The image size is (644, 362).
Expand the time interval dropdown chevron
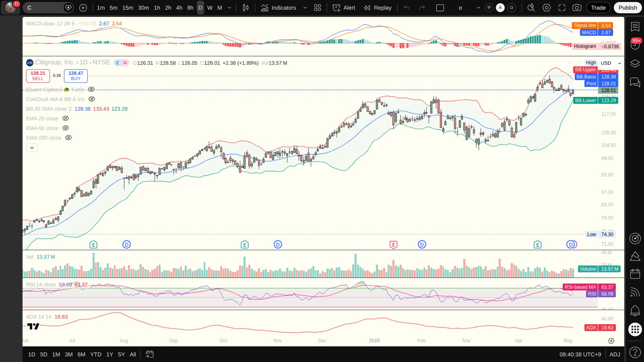point(229,8)
